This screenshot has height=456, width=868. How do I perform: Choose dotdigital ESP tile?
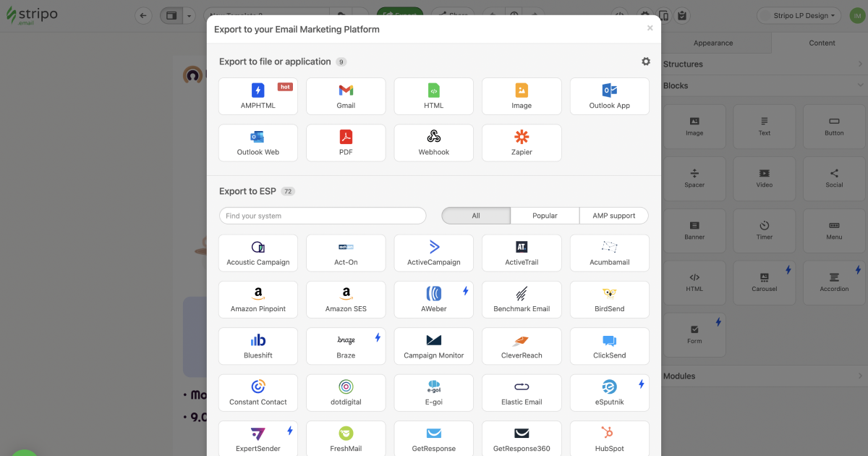(x=346, y=393)
